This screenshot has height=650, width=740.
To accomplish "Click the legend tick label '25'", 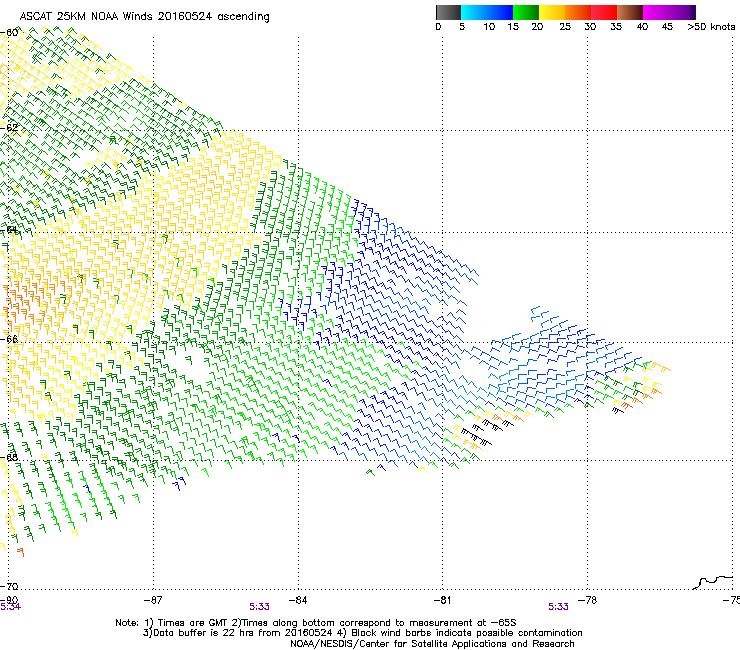I will [x=565, y=27].
